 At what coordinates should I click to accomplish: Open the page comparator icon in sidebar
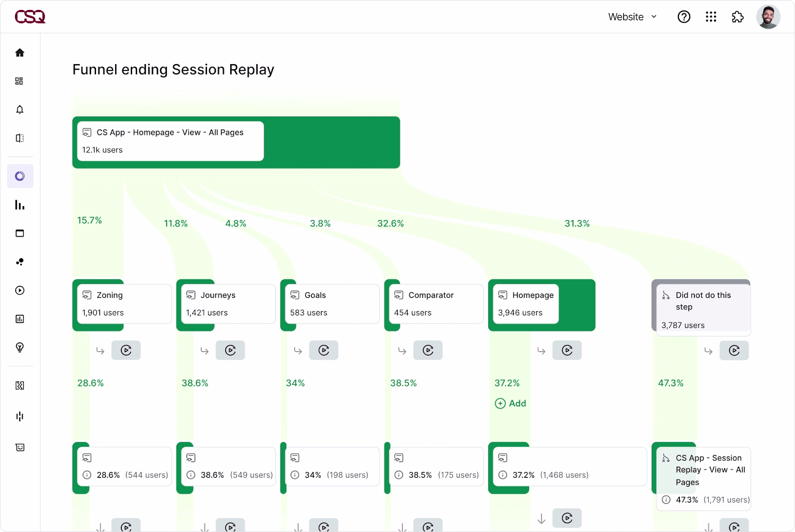click(20, 138)
